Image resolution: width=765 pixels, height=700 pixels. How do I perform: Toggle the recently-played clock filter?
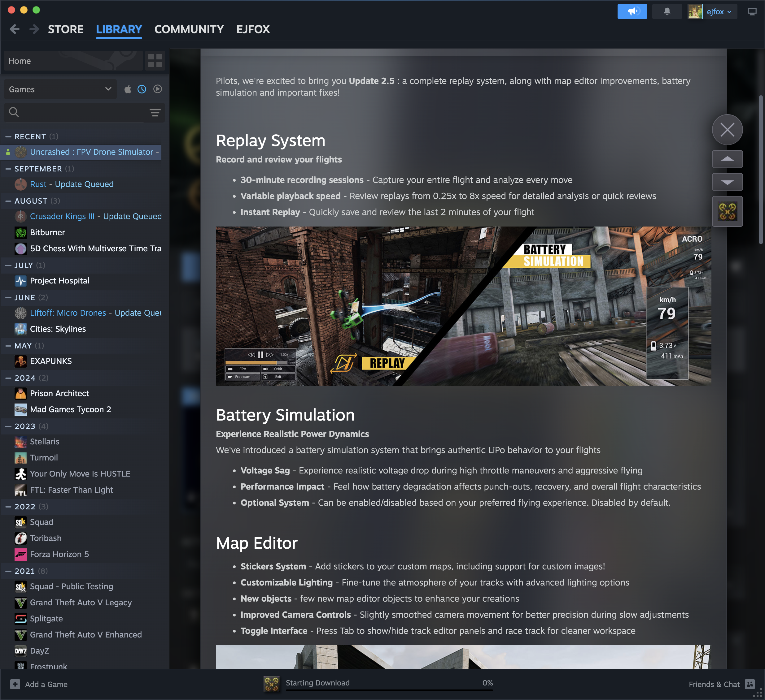pyautogui.click(x=142, y=89)
